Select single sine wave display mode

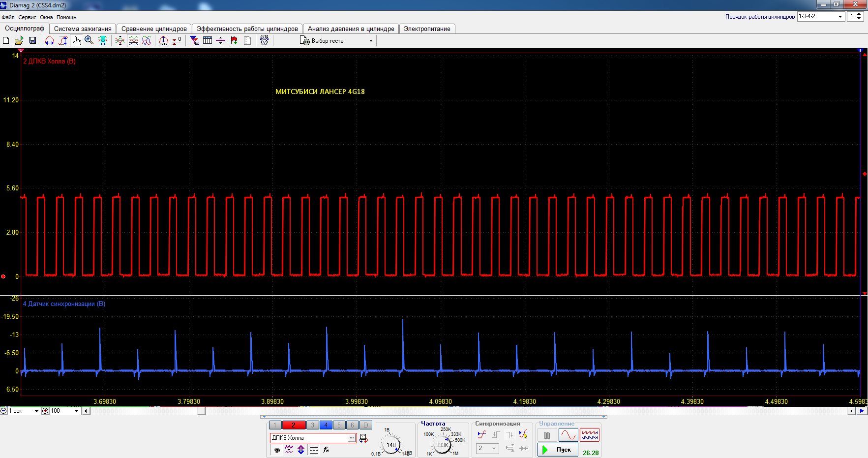click(x=568, y=435)
